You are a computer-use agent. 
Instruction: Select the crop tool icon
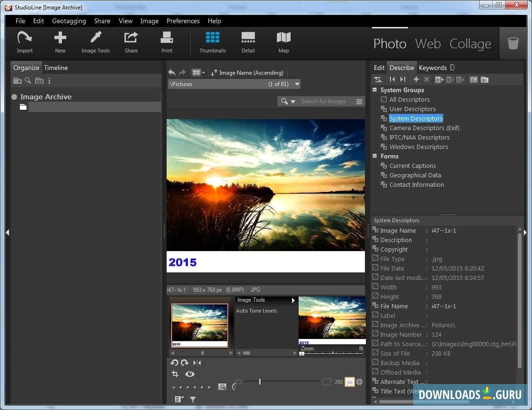175,374
